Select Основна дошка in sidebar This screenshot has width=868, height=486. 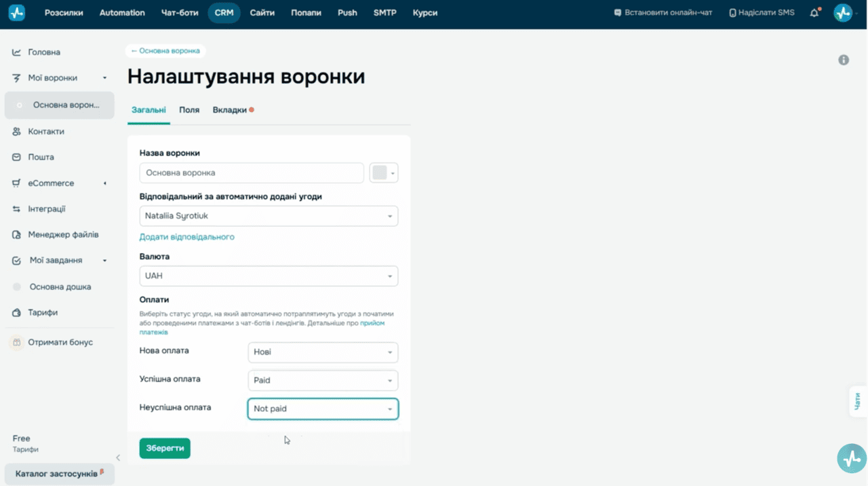pos(60,287)
